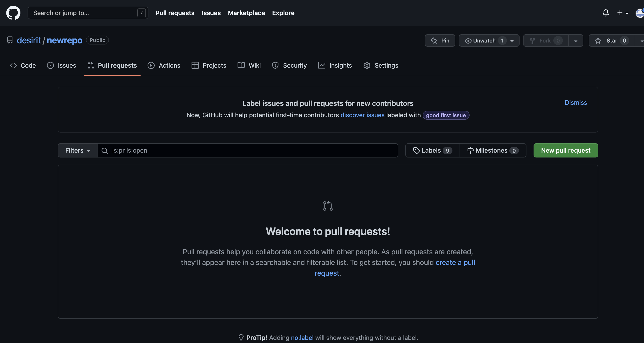Open the plus create-new menu
The image size is (644, 343).
[x=622, y=13]
